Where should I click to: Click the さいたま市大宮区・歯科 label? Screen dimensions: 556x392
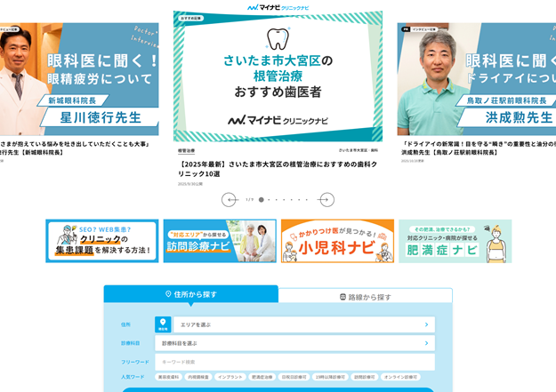click(x=359, y=150)
